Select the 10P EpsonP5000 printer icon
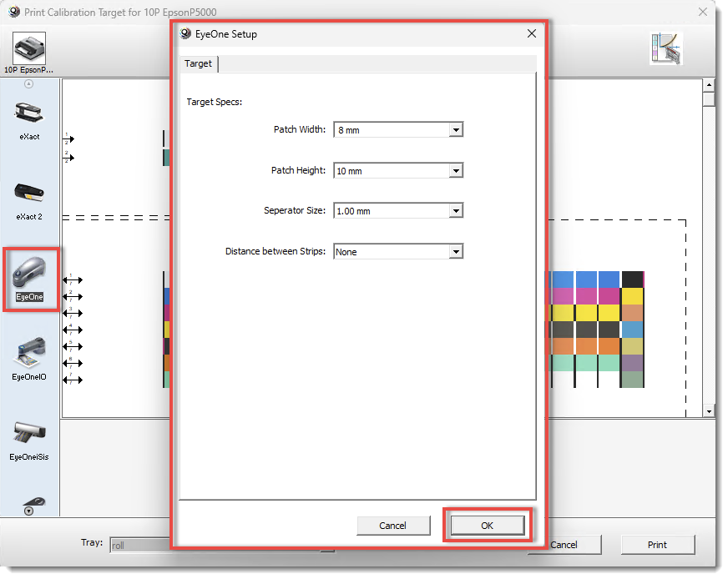The width and height of the screenshot is (728, 579). point(28,48)
